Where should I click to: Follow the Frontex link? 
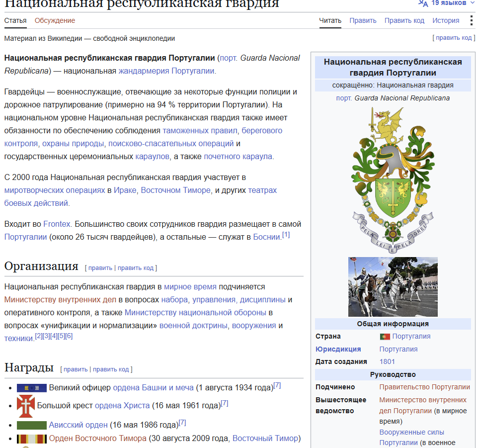(57, 224)
